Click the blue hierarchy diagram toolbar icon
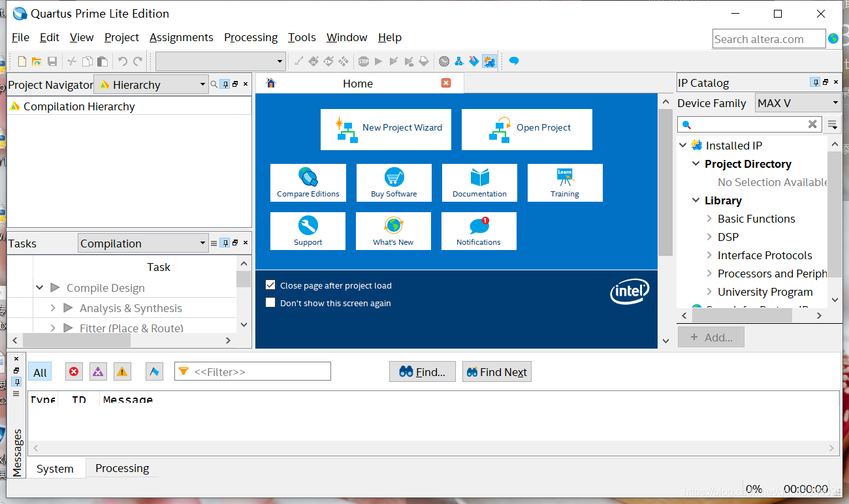The image size is (849, 504). pyautogui.click(x=459, y=61)
